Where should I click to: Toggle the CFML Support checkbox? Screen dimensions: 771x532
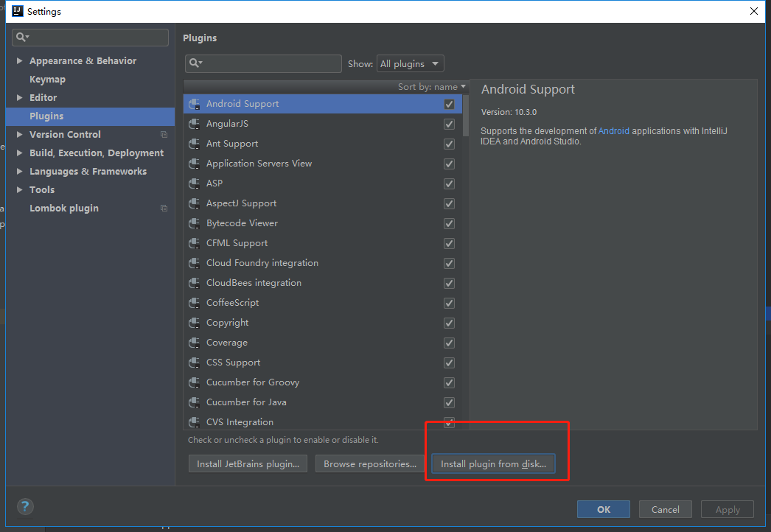click(449, 243)
